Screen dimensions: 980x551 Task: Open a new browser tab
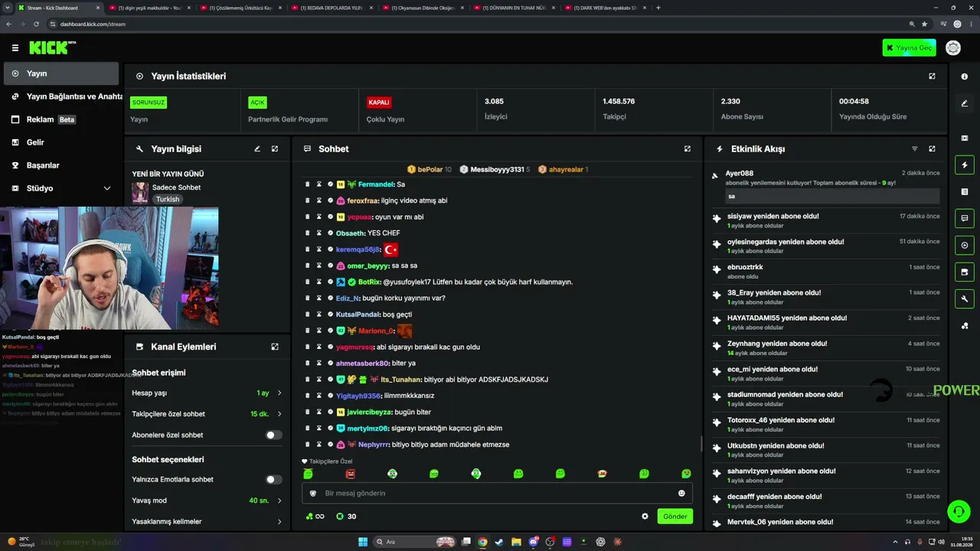click(x=658, y=8)
